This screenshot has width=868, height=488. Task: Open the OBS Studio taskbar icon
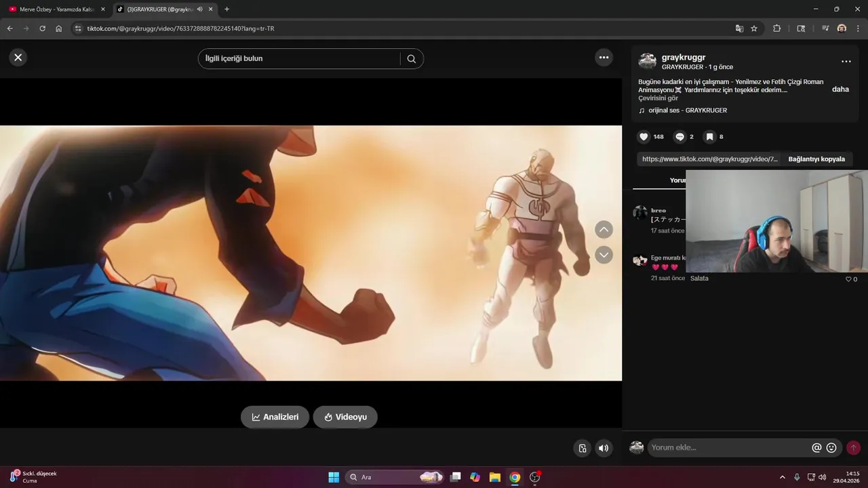pyautogui.click(x=534, y=477)
